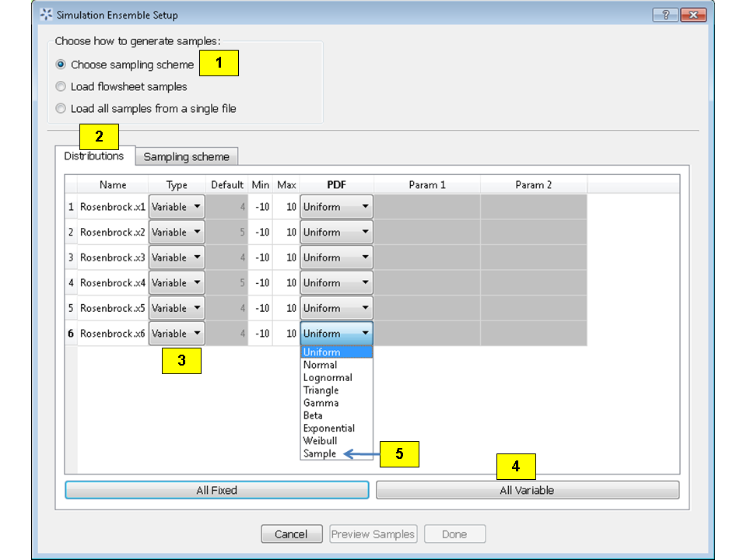Click the All Fixed button
This screenshot has width=747, height=560.
(x=216, y=490)
